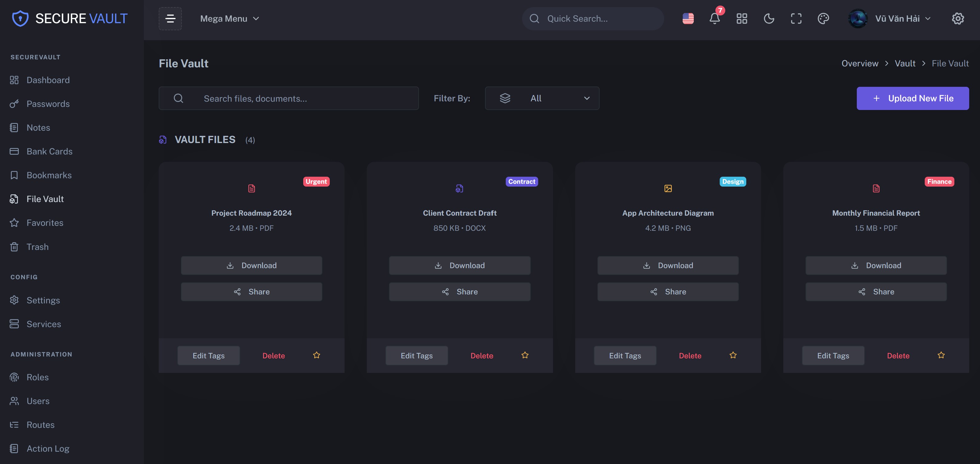Open the settings gear in top bar

[957, 19]
